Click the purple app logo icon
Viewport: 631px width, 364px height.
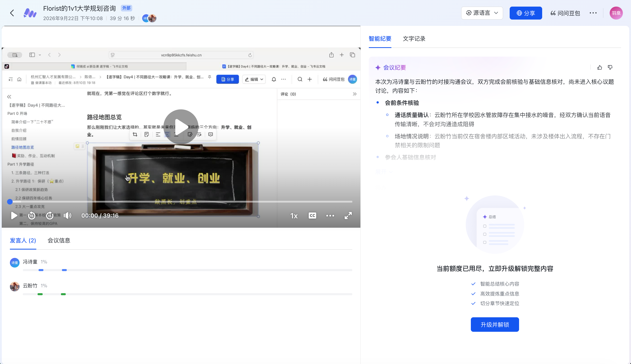30,13
